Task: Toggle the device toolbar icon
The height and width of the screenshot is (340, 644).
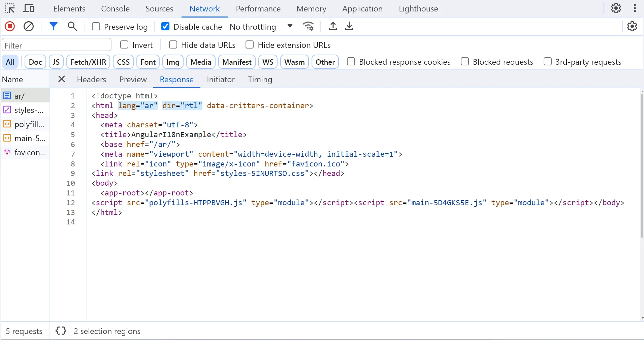Action: 29,8
